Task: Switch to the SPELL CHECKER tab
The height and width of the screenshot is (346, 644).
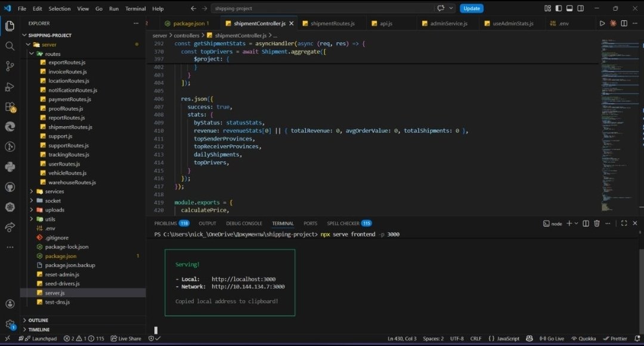Action: coord(349,223)
